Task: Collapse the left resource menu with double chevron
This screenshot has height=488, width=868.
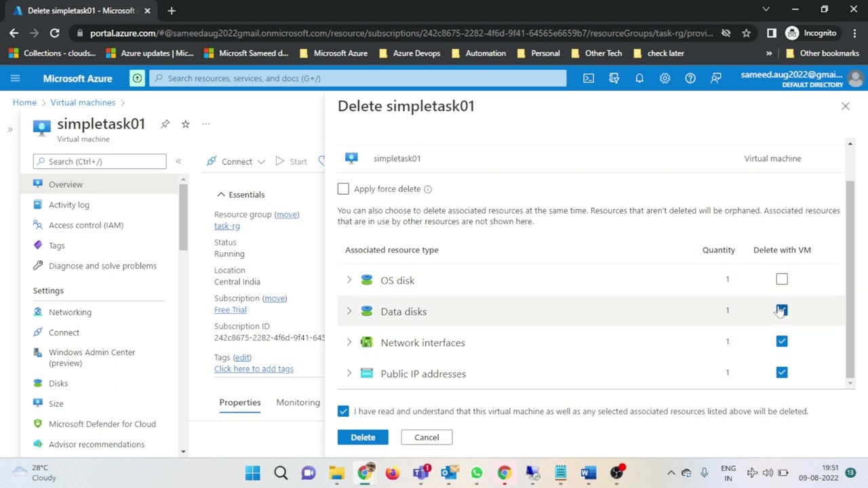Action: pyautogui.click(x=178, y=161)
